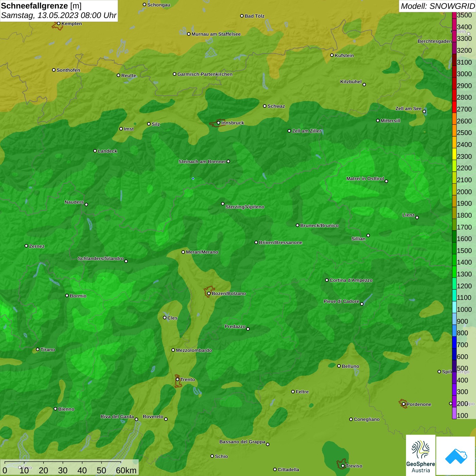Click the Treviso city marker dot
This screenshot has height=476, width=476.
click(343, 466)
